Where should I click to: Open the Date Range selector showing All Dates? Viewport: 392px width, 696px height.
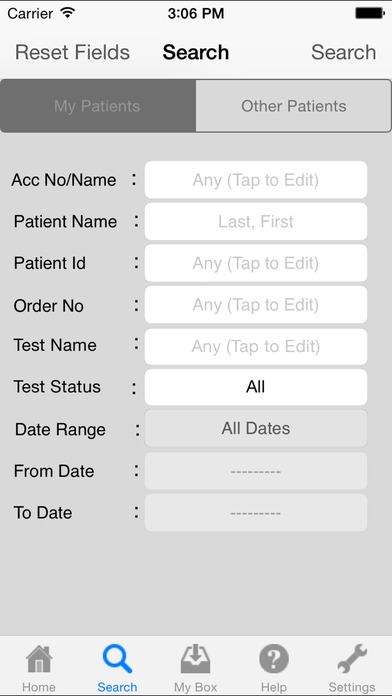[256, 428]
